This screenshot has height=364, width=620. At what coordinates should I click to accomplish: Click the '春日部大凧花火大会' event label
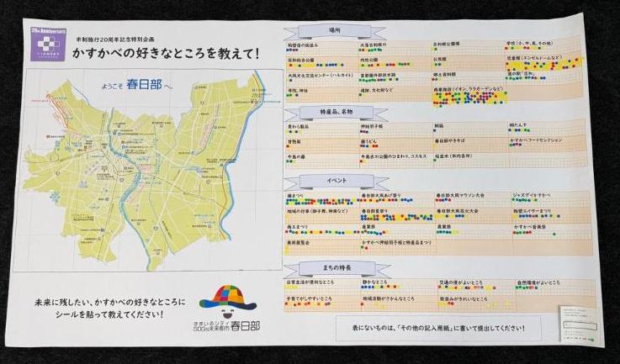coord(458,211)
